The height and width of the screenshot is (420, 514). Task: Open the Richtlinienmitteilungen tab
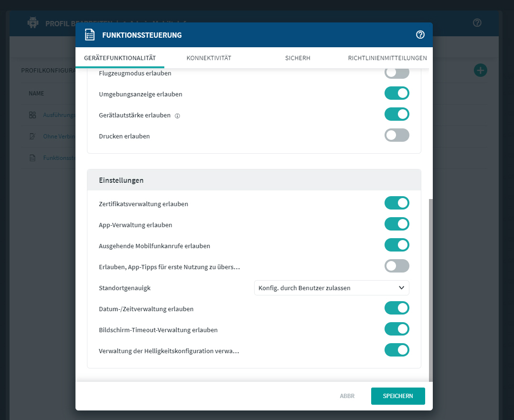click(387, 58)
